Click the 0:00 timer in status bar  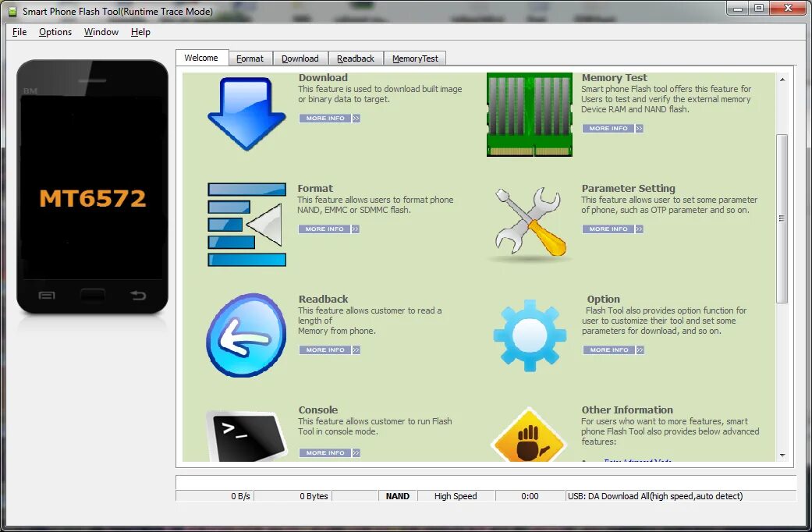click(530, 496)
